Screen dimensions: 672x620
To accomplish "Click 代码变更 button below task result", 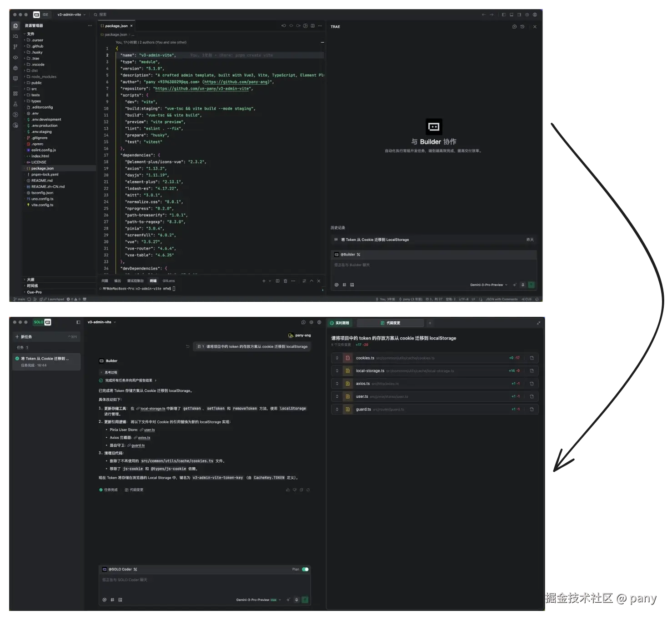I will click(x=134, y=490).
